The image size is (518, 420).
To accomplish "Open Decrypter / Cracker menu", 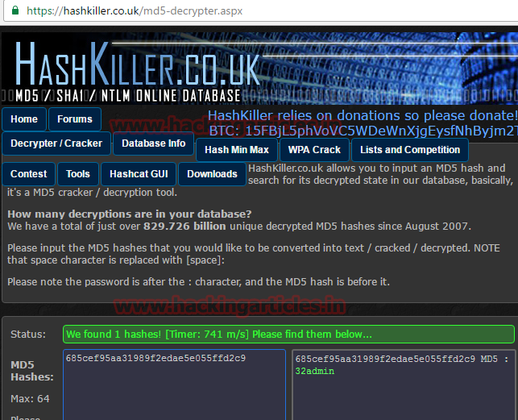I will 56,143.
